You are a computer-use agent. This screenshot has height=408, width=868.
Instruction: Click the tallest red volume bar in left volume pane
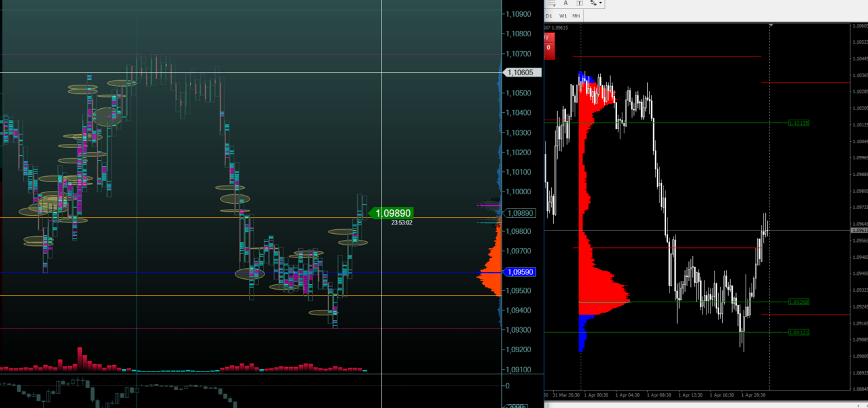pos(80,358)
